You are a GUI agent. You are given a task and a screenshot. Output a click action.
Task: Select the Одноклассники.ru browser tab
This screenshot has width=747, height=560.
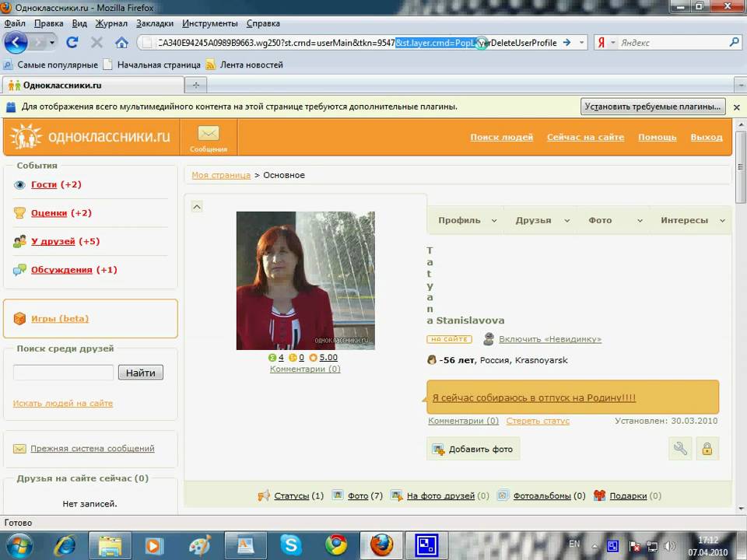93,86
